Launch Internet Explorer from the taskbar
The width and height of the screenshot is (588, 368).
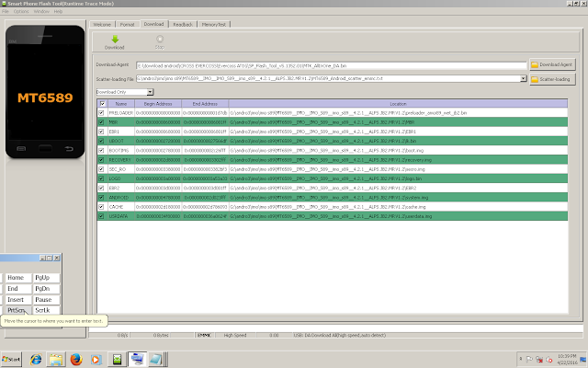36,360
